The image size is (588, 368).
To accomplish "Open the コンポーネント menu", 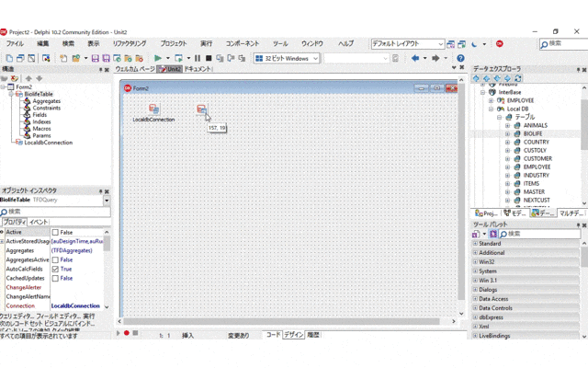I will [x=243, y=43].
